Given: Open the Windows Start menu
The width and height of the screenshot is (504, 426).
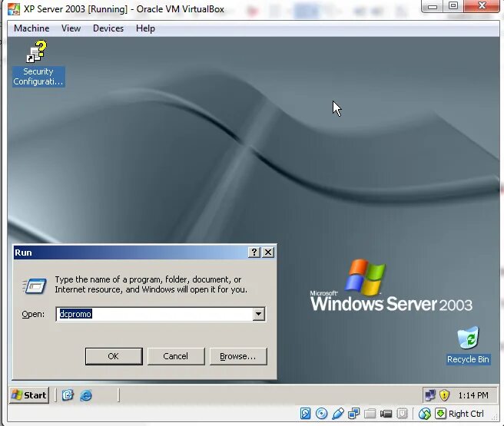Looking at the screenshot, I should tap(29, 395).
